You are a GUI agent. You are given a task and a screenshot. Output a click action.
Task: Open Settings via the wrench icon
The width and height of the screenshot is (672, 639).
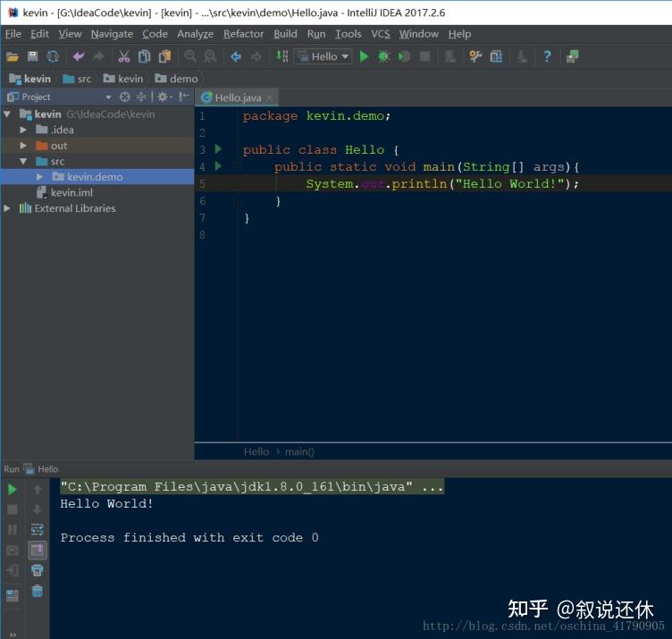(475, 56)
